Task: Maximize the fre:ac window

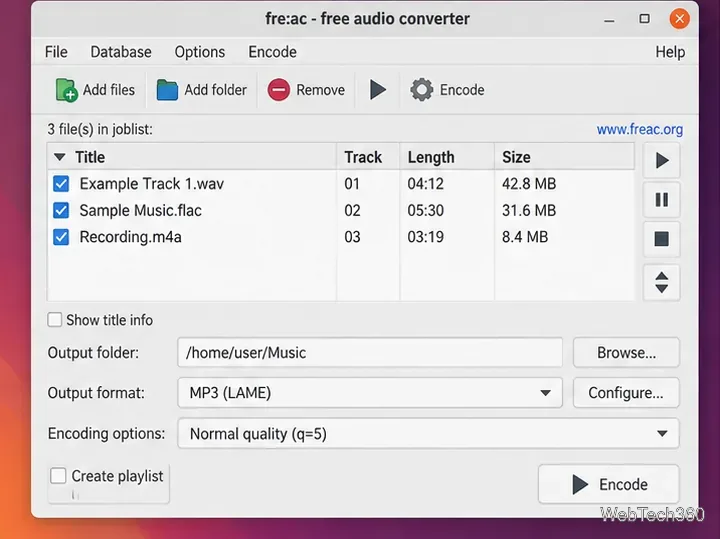Action: point(645,19)
